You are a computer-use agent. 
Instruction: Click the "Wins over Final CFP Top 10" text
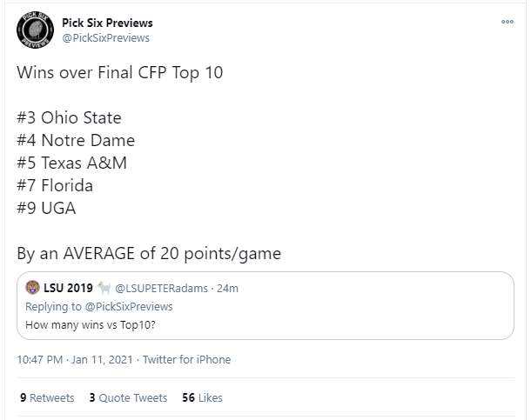[x=120, y=72]
